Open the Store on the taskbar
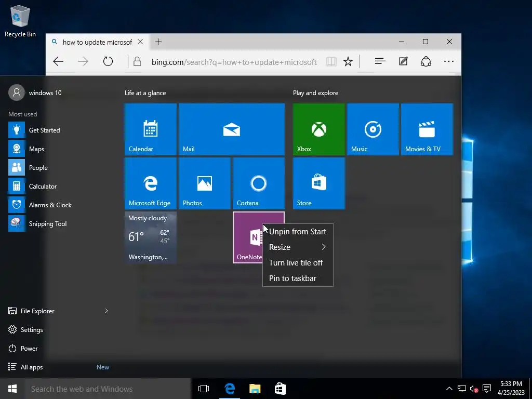The image size is (532, 399). 280,389
